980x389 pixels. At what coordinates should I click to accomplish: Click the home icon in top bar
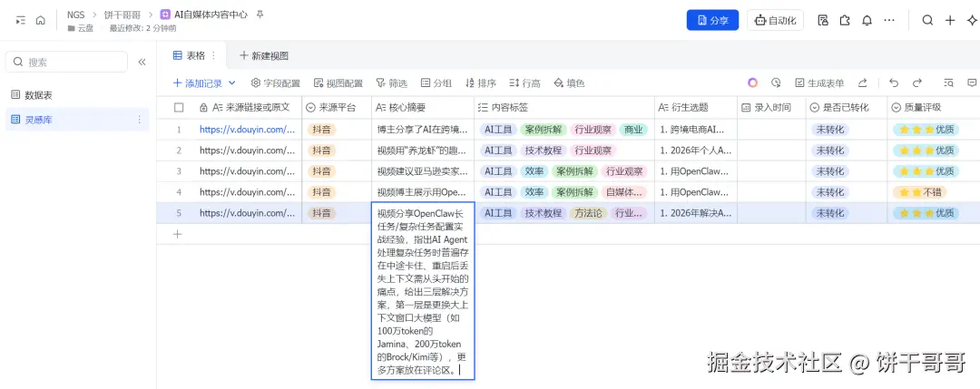point(41,20)
